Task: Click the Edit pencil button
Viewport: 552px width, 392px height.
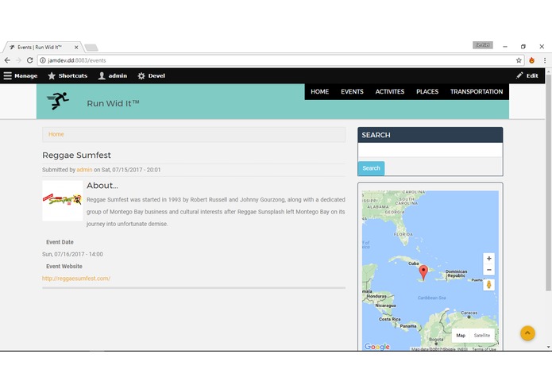Action: tap(527, 75)
